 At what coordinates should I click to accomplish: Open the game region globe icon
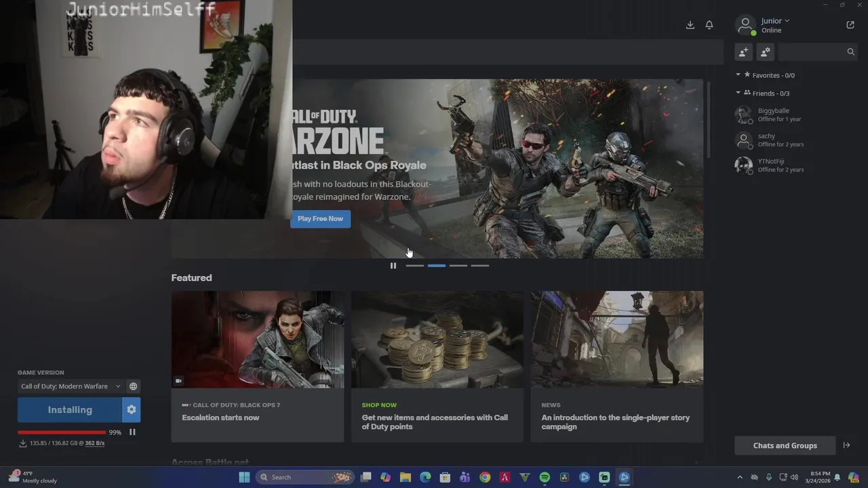point(134,386)
